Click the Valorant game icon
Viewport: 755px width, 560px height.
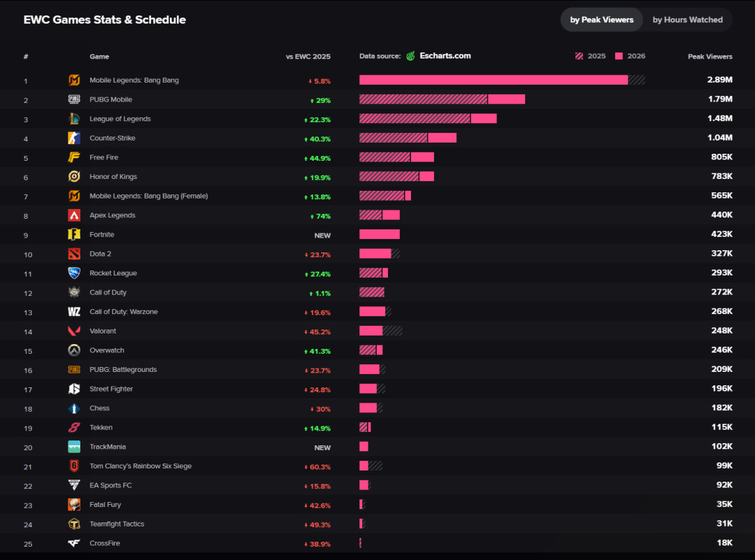pyautogui.click(x=74, y=331)
